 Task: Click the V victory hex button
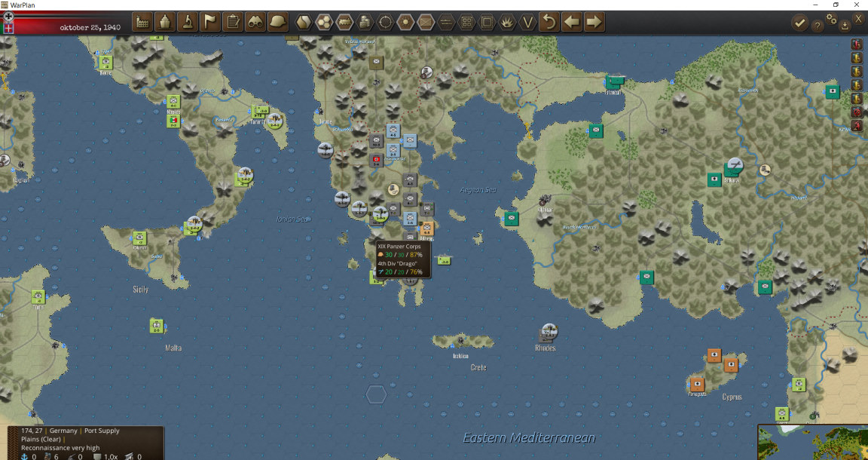pos(527,22)
